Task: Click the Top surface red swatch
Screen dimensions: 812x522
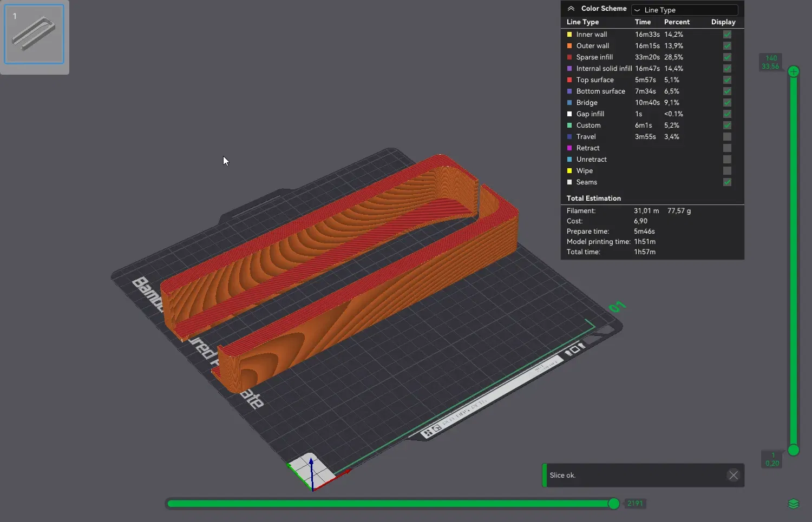Action: 569,80
